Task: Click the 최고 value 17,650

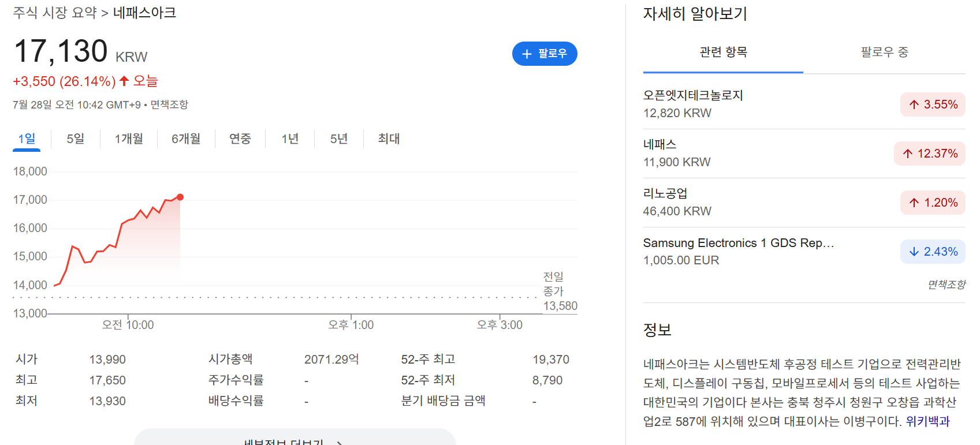Action: tap(107, 380)
